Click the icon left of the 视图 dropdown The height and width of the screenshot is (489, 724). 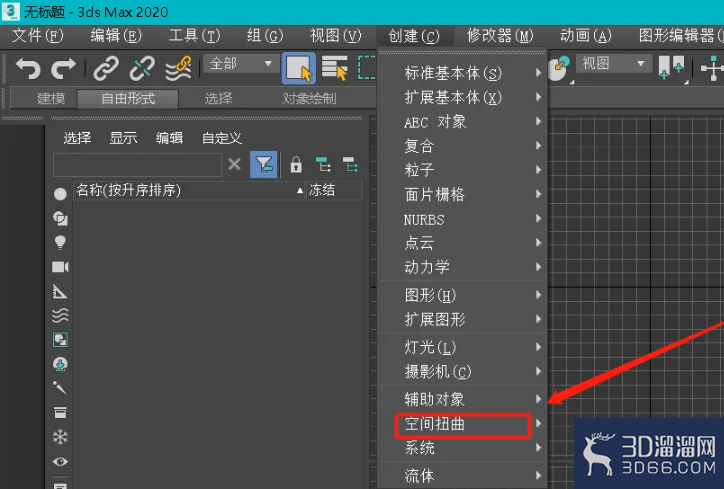[559, 68]
